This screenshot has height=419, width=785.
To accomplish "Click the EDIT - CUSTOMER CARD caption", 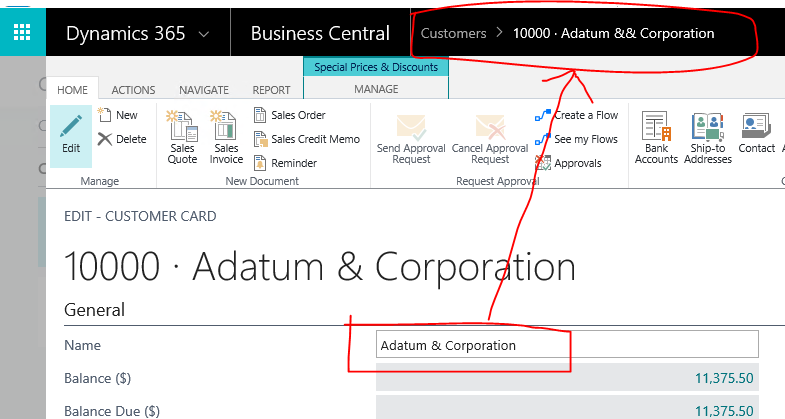I will [x=140, y=216].
